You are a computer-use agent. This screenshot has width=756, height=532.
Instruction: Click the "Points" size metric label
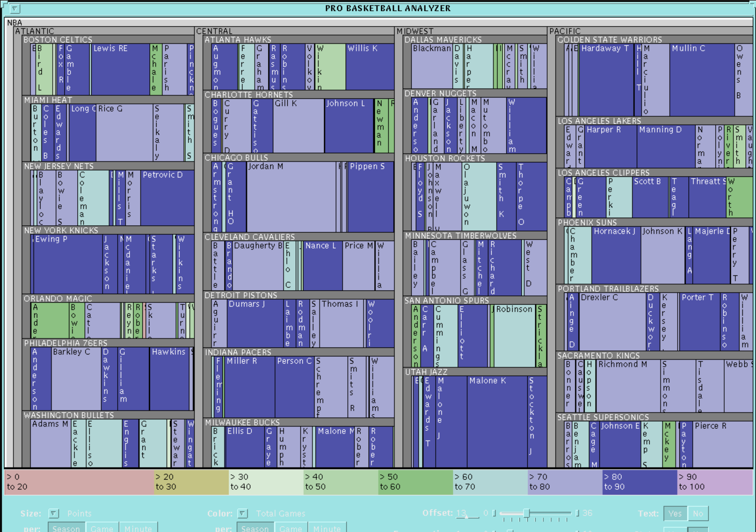(x=79, y=513)
